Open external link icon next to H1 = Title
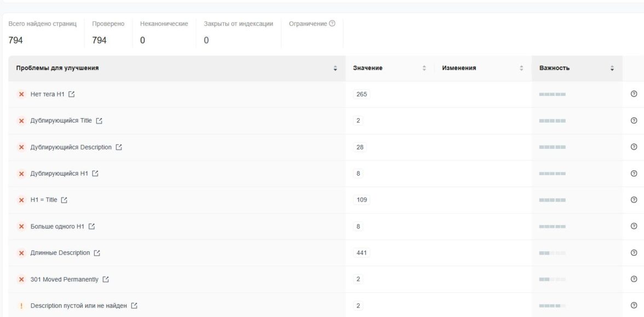The width and height of the screenshot is (644, 317). coord(64,200)
